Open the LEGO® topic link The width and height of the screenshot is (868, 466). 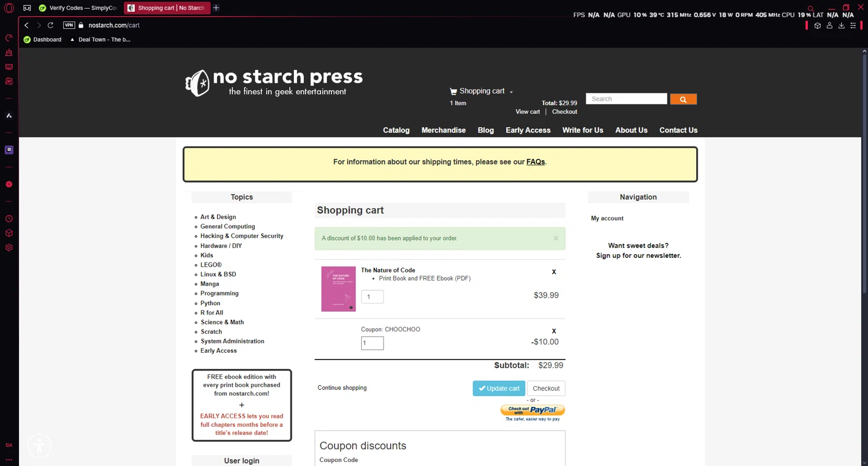coord(211,265)
